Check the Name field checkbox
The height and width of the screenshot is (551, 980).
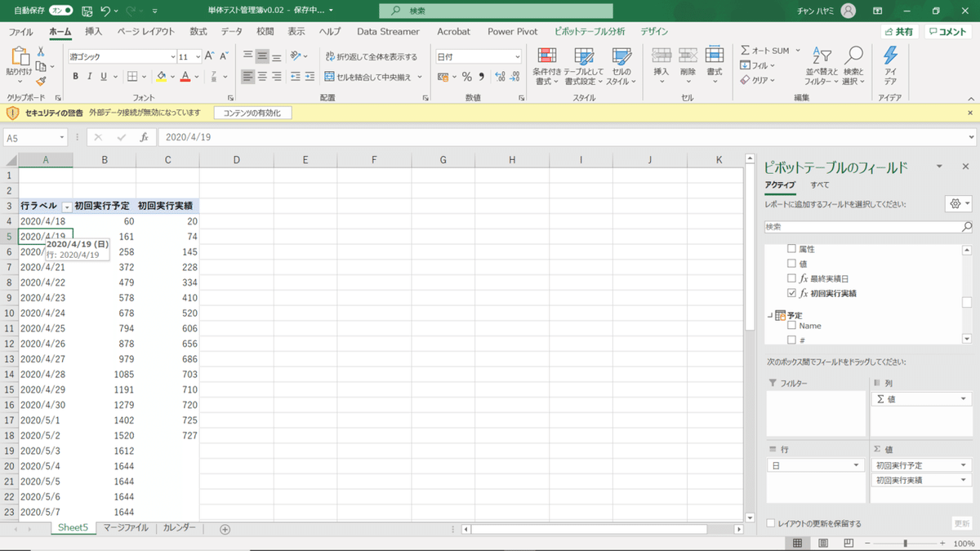click(x=791, y=326)
